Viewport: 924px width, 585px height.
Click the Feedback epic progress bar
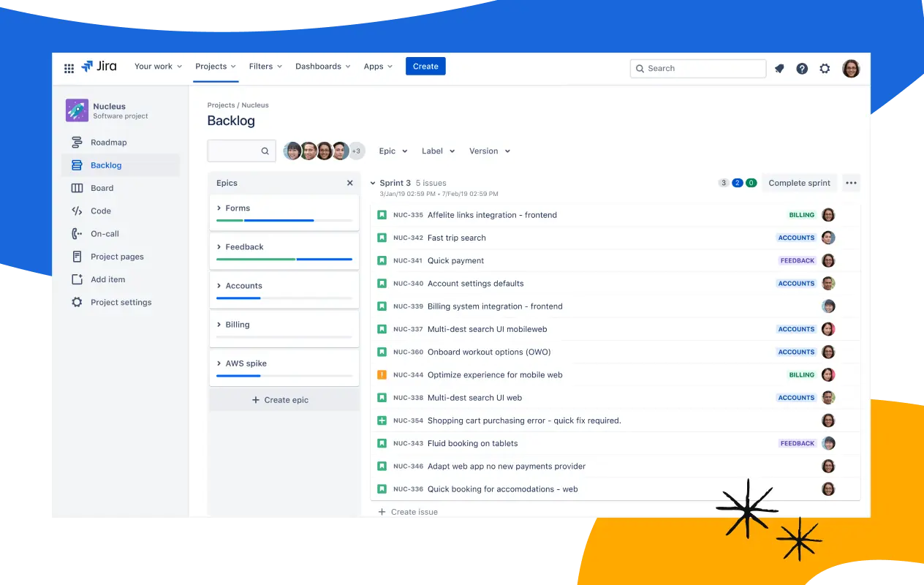(x=284, y=259)
